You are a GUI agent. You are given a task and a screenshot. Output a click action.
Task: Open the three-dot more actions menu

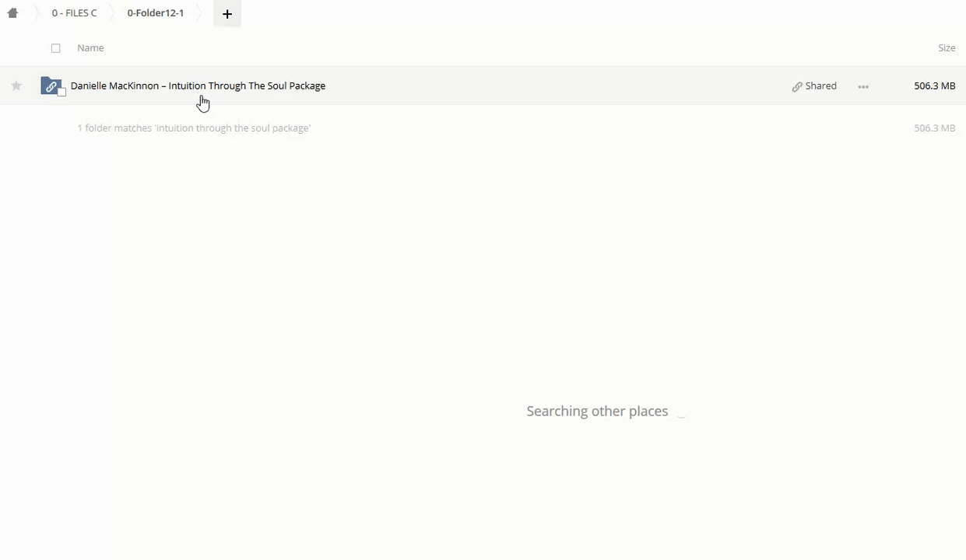[863, 86]
